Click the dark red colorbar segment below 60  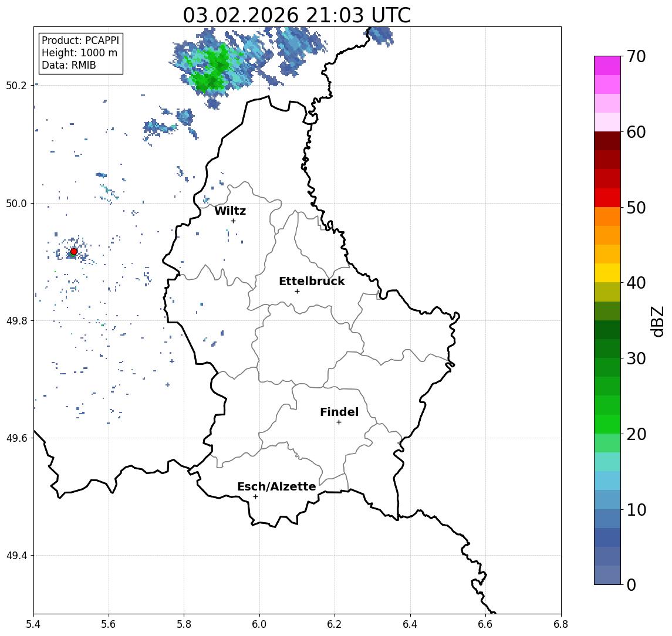(607, 141)
